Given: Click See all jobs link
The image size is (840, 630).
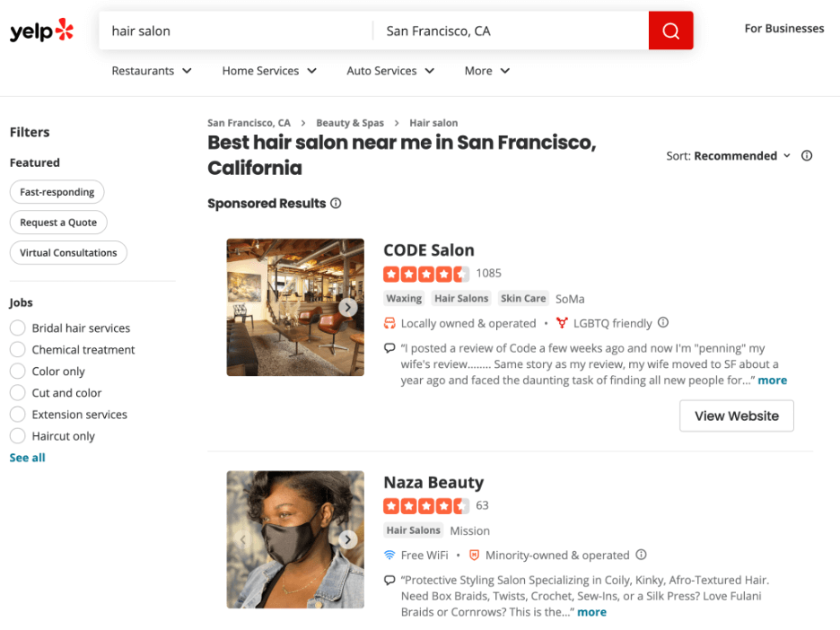Looking at the screenshot, I should click(27, 458).
